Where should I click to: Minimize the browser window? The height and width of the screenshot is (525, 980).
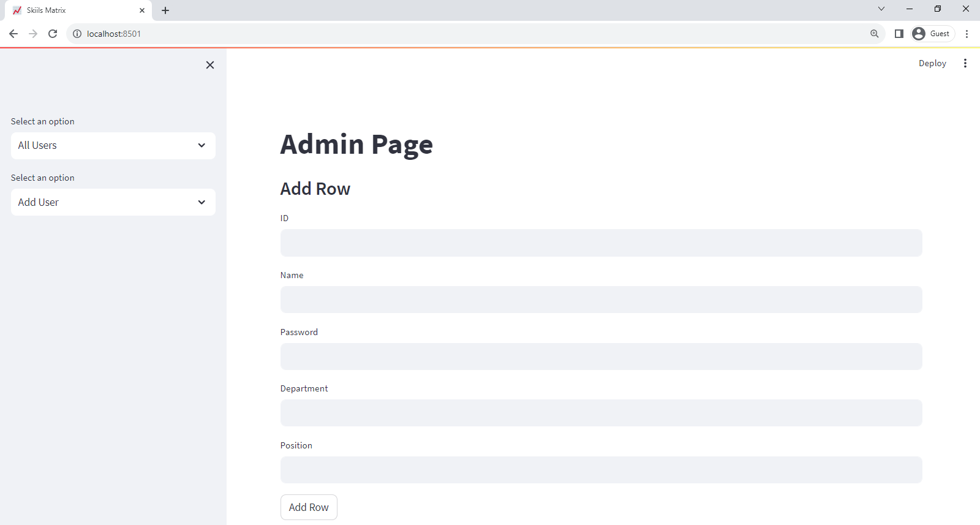(x=910, y=9)
